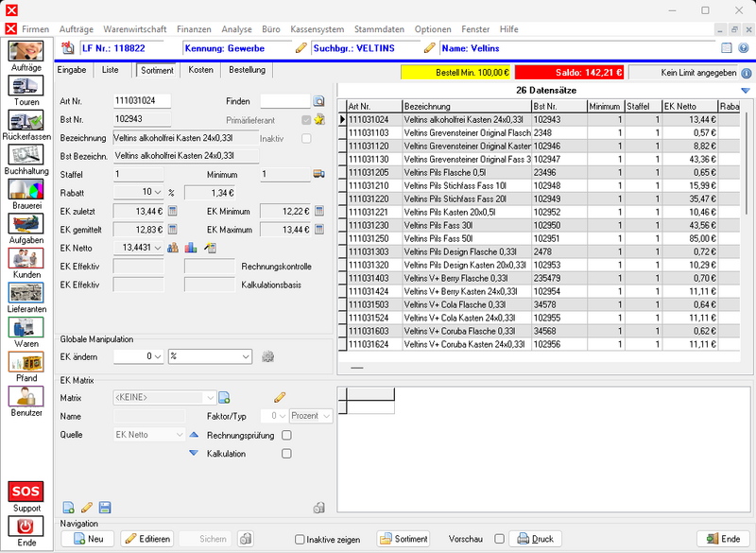Click the Liste tab

110,70
